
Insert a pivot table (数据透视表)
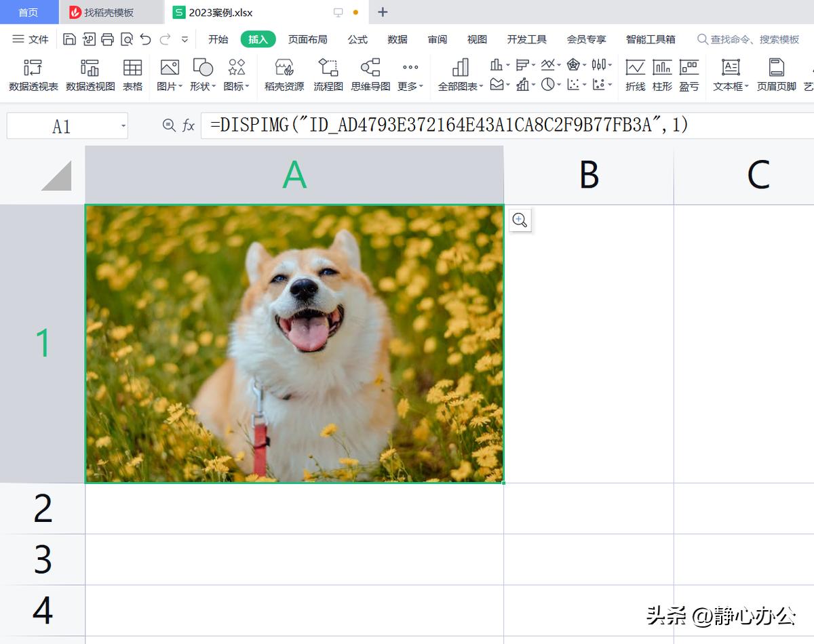(x=32, y=75)
